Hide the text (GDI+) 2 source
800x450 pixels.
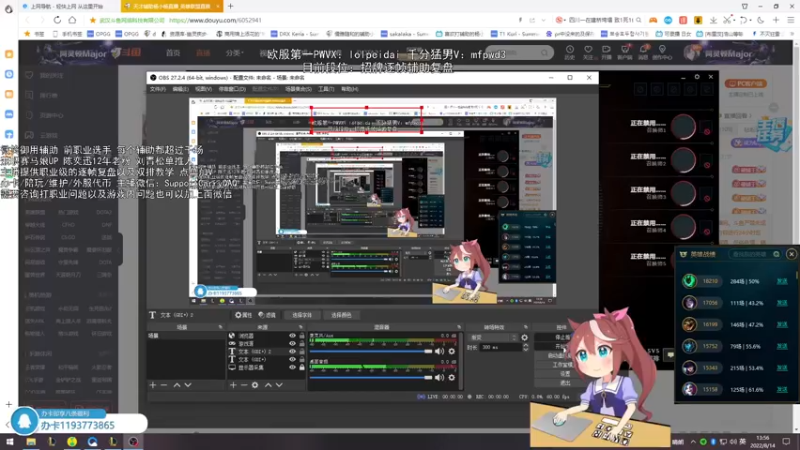coord(292,352)
